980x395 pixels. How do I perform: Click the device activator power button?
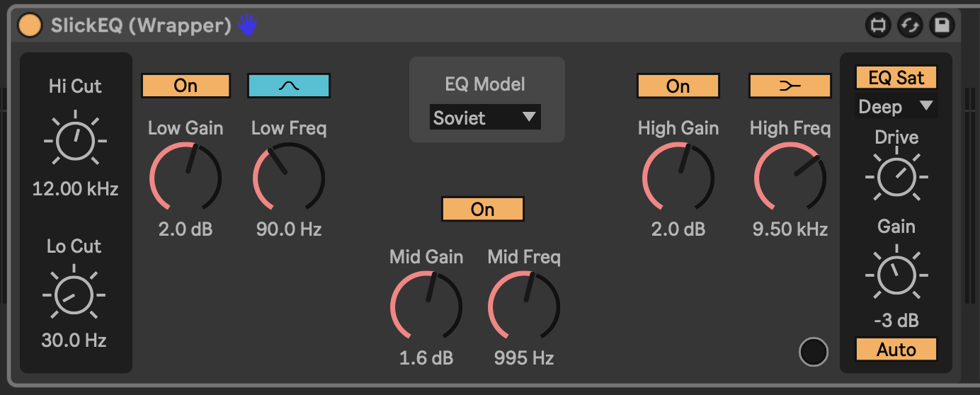pyautogui.click(x=30, y=26)
